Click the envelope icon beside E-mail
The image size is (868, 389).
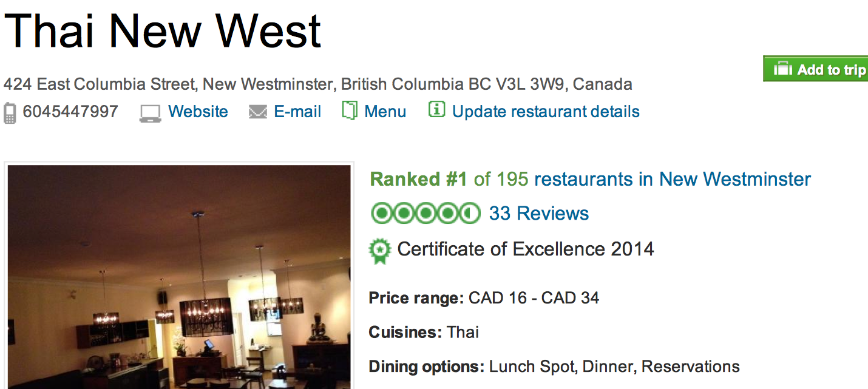258,112
